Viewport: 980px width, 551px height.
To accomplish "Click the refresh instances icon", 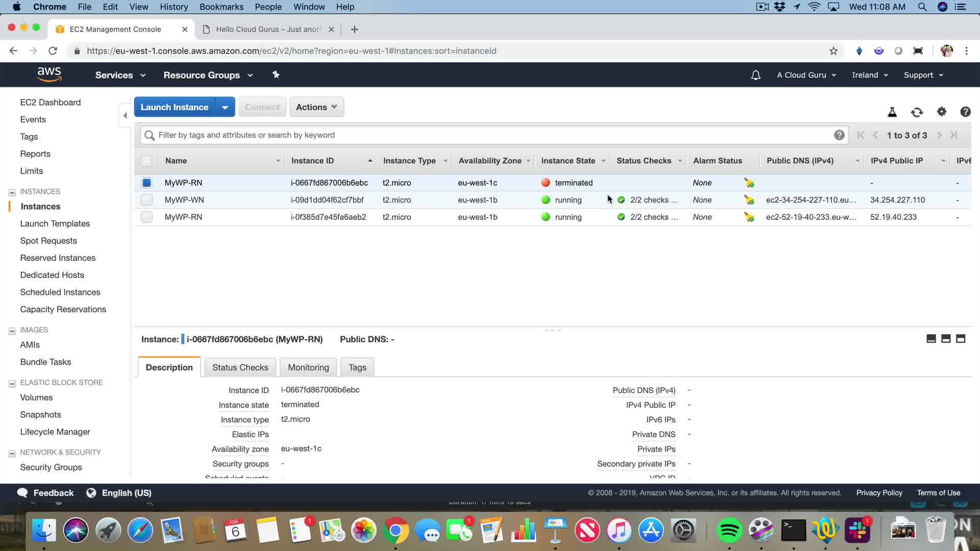I will click(917, 112).
